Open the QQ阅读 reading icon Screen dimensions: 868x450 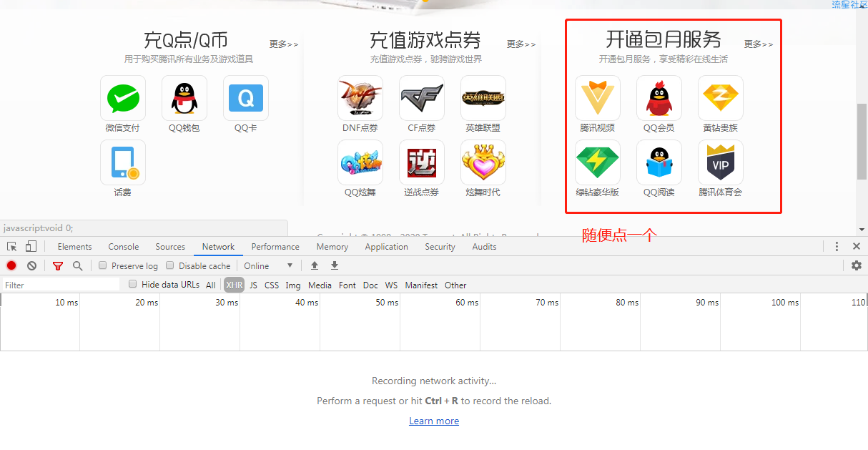(x=659, y=162)
